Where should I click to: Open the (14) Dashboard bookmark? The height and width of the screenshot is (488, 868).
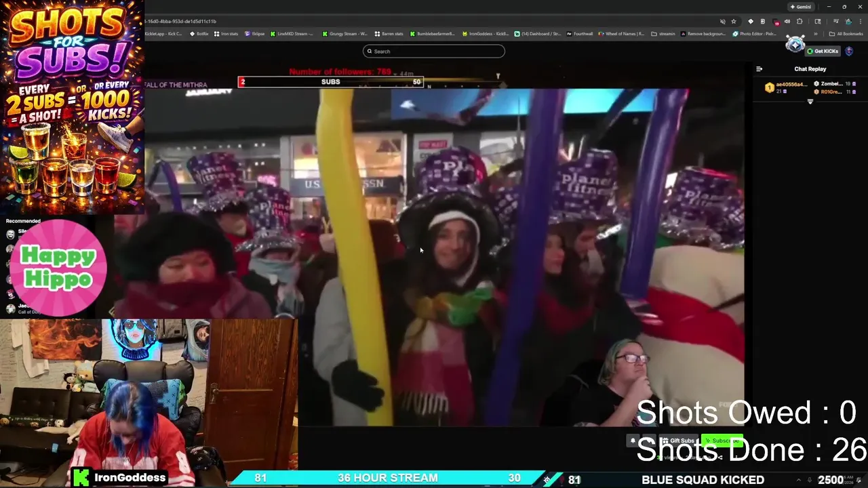(x=538, y=34)
